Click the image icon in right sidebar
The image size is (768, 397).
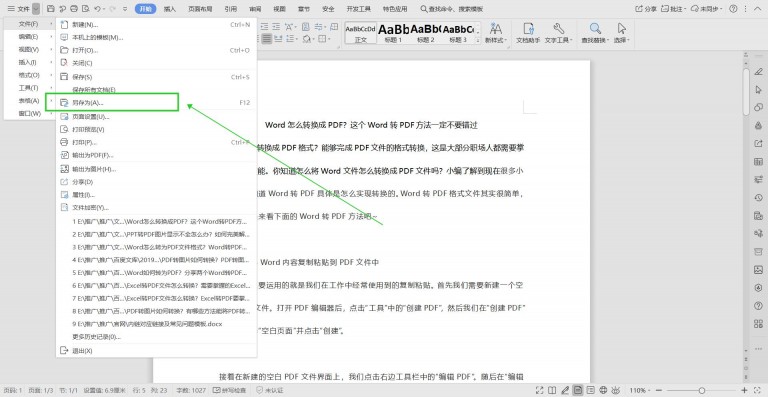pos(758,270)
